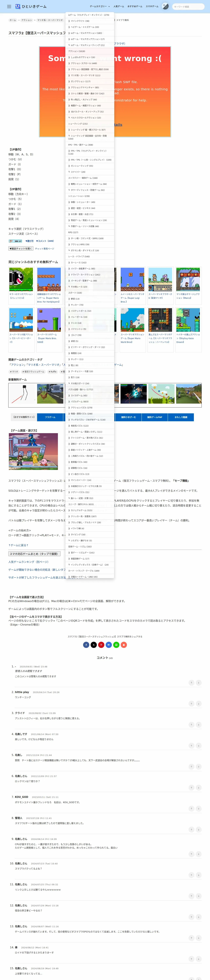Select スポーツ (326) from the category list
This screenshot has height=980, width=210.
pyautogui.click(x=90, y=293)
